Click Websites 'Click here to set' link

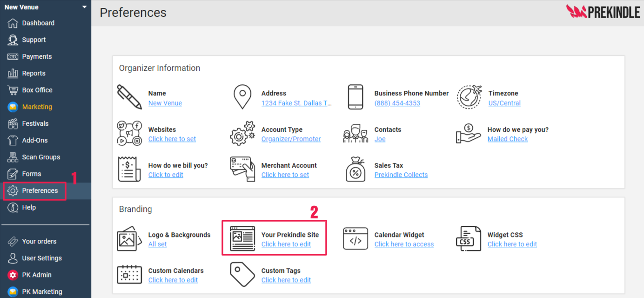coord(172,139)
